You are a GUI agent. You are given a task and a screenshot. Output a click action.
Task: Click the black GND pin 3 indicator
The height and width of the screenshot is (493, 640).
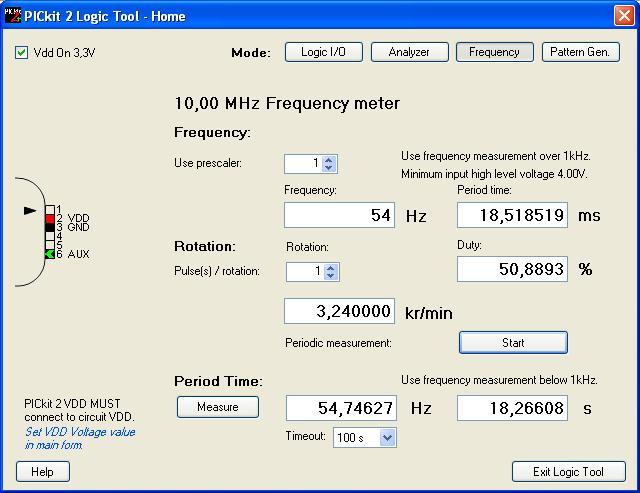(x=50, y=227)
